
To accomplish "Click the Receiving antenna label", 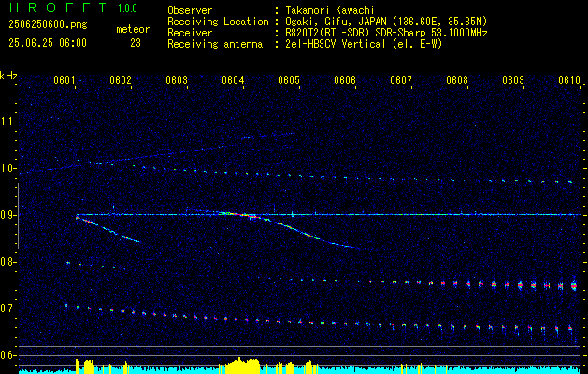I will click(215, 44).
